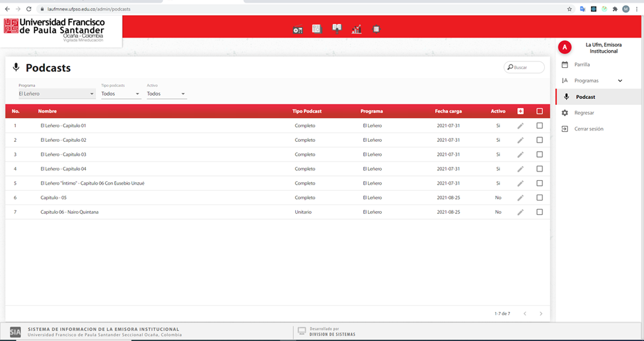Screen dimensions: 644x341
Task: Click the Buscar search field
Action: 526,67
